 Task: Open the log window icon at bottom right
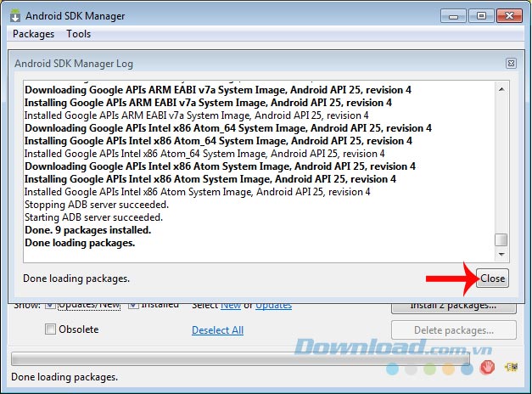point(512,367)
